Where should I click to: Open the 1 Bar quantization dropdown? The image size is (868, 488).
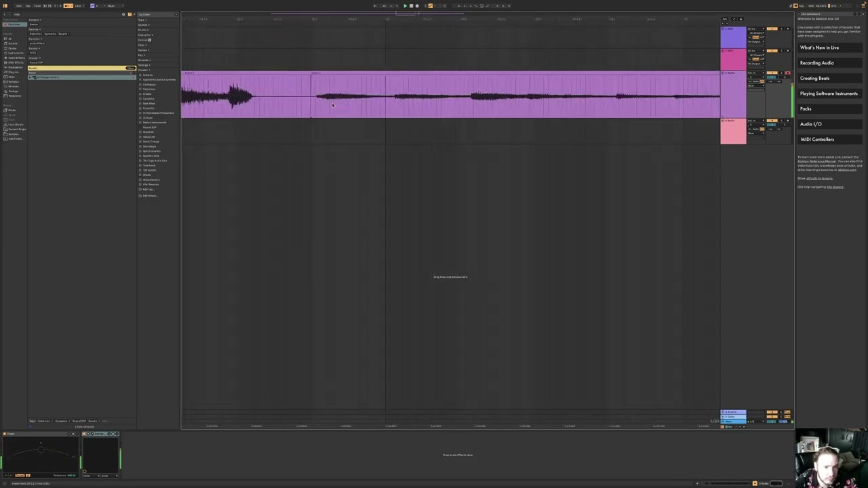click(79, 6)
